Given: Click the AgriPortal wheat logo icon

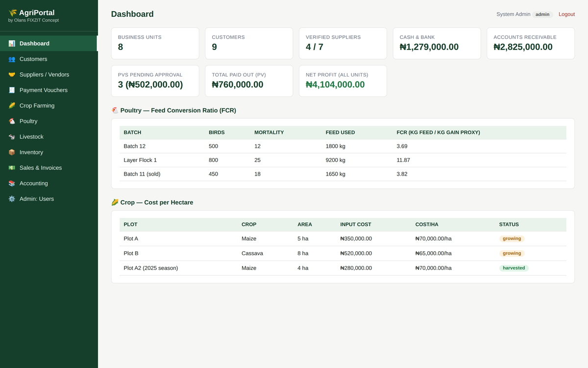Looking at the screenshot, I should (13, 13).
